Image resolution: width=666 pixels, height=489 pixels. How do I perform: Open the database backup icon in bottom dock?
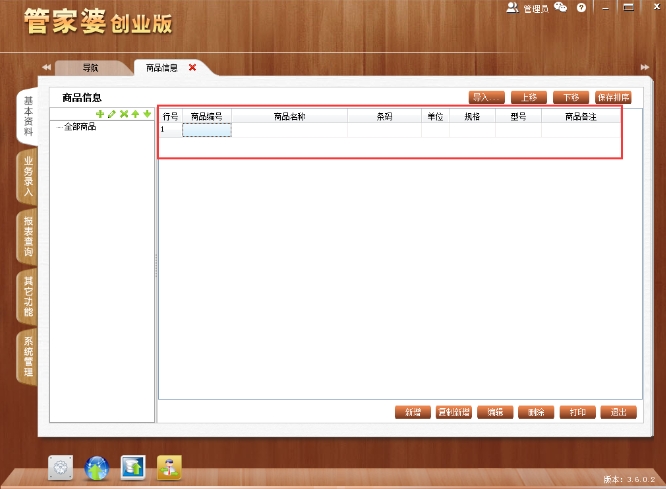point(133,468)
